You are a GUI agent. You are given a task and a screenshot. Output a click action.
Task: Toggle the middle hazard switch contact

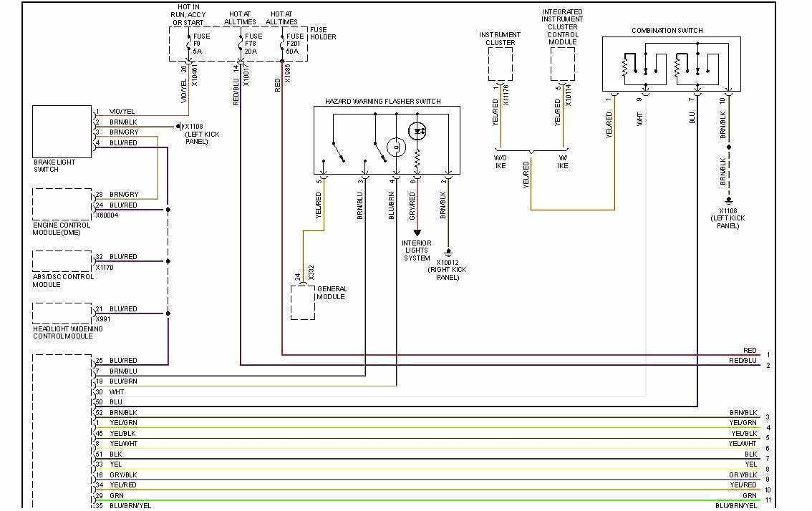tap(378, 149)
